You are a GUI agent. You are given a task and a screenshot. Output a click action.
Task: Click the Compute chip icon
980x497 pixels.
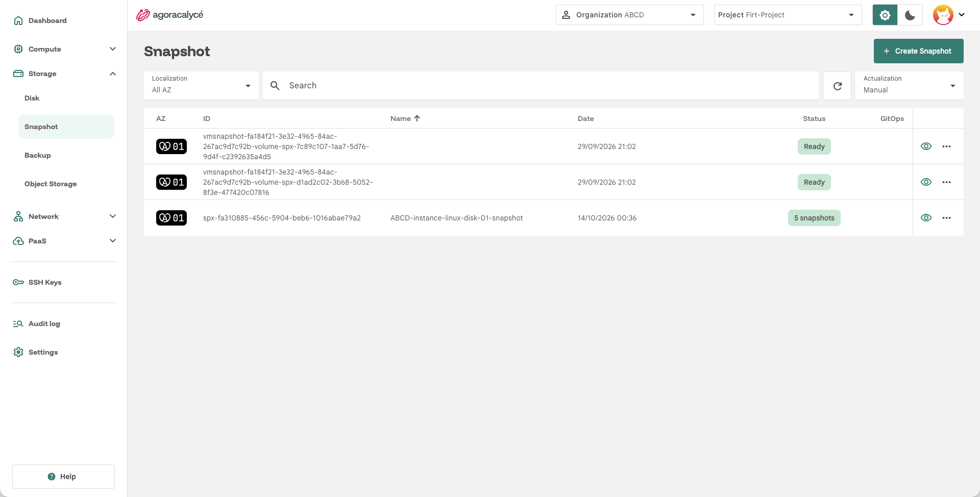18,49
